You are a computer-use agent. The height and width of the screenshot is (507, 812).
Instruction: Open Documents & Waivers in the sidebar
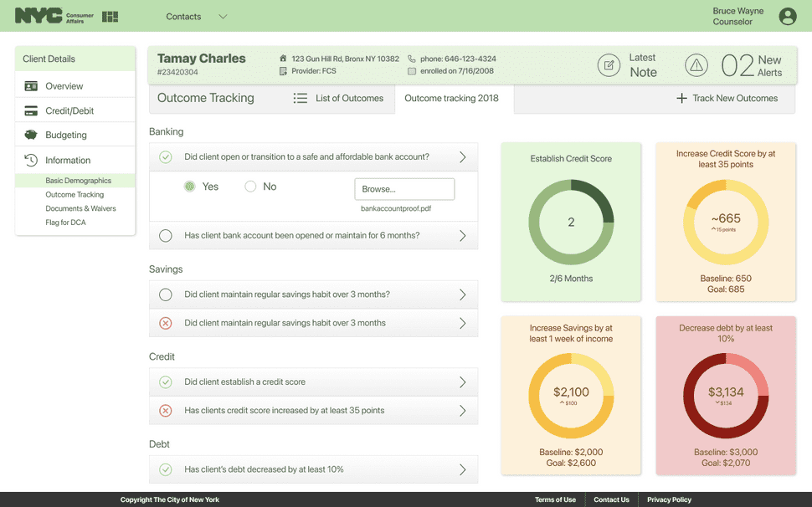81,208
